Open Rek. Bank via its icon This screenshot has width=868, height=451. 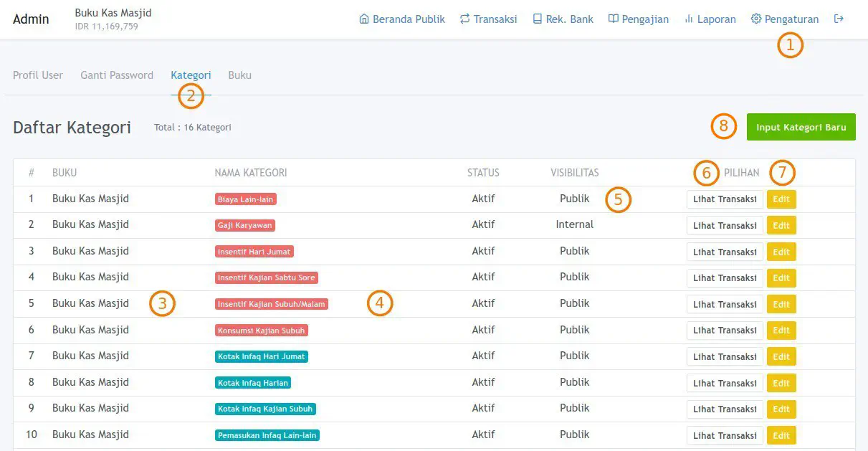tap(537, 19)
